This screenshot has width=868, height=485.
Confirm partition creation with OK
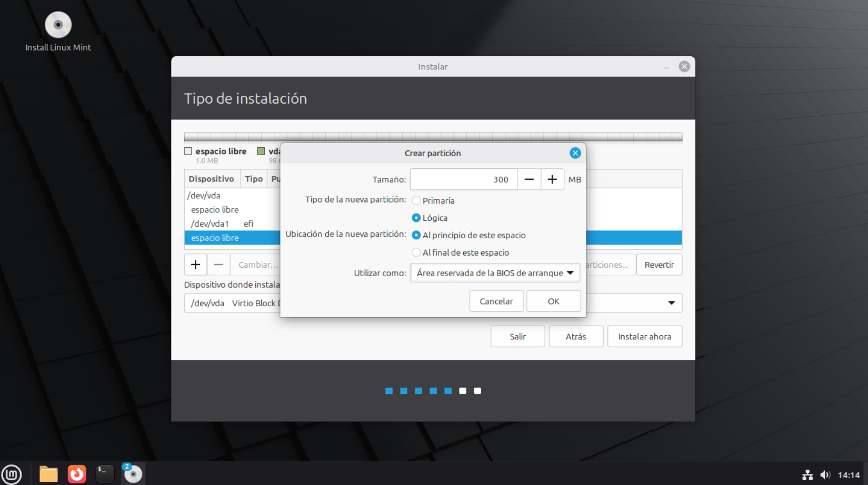click(x=553, y=301)
